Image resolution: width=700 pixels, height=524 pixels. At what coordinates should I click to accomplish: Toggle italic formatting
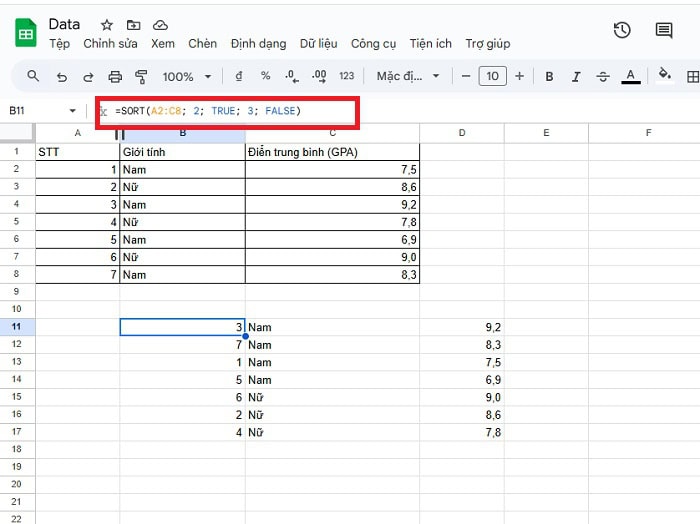pos(575,76)
